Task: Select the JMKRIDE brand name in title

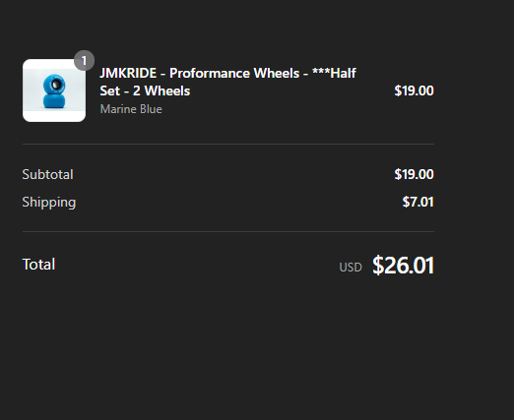Action: [128, 73]
